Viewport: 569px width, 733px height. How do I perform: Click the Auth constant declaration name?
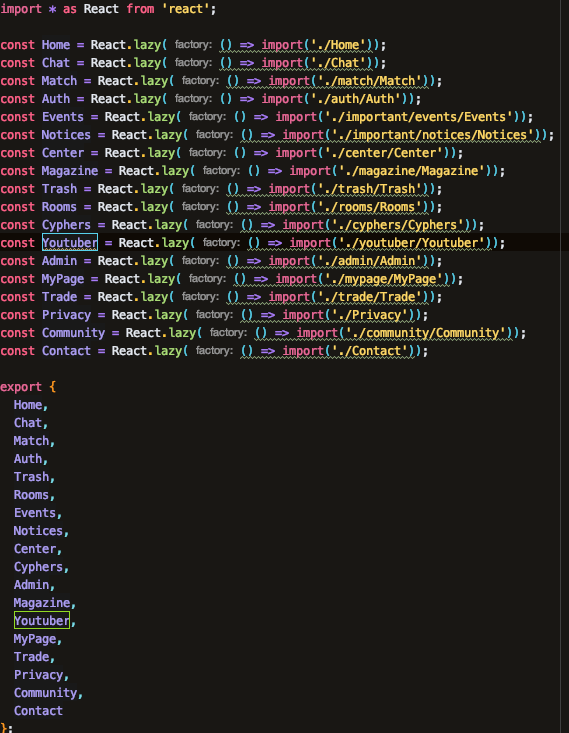click(56, 99)
